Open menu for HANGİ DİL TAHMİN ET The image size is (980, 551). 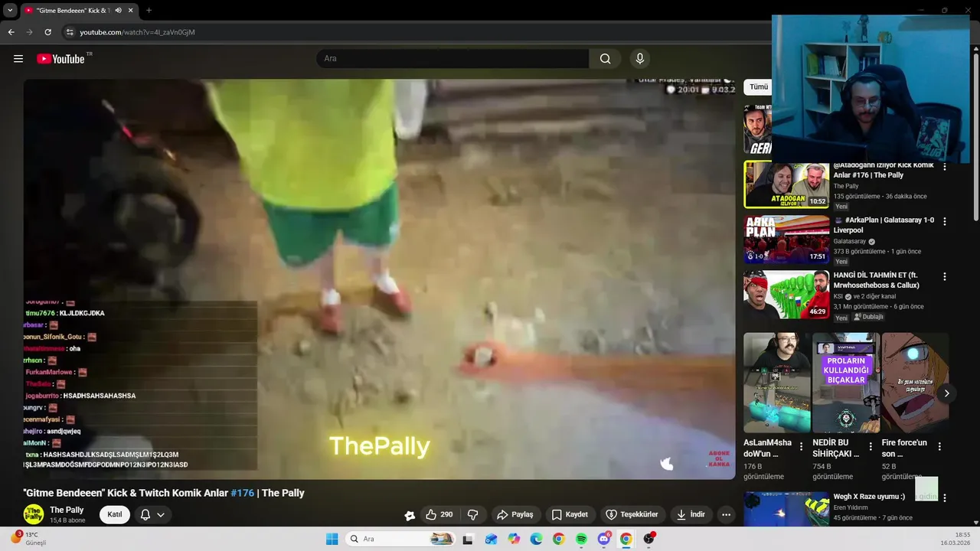point(944,277)
